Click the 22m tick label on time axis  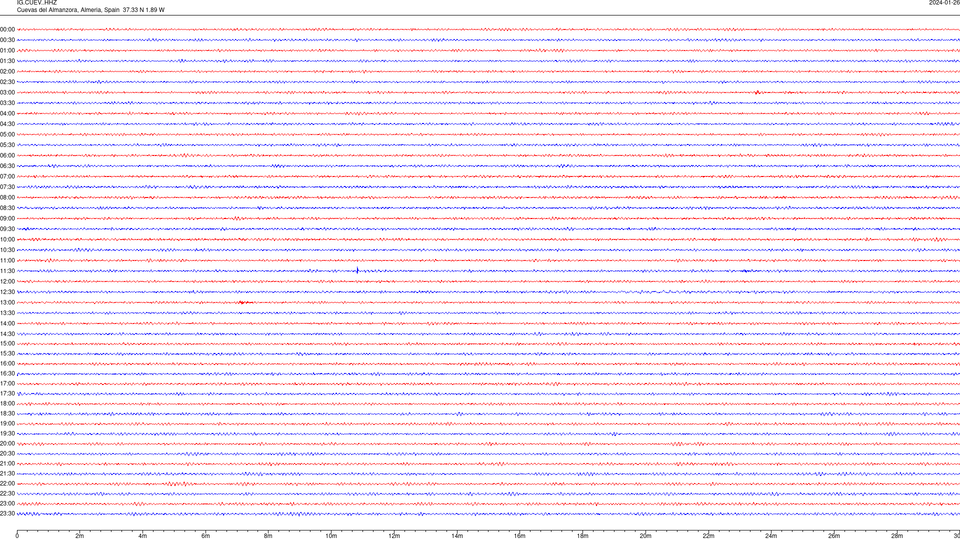[x=708, y=536]
